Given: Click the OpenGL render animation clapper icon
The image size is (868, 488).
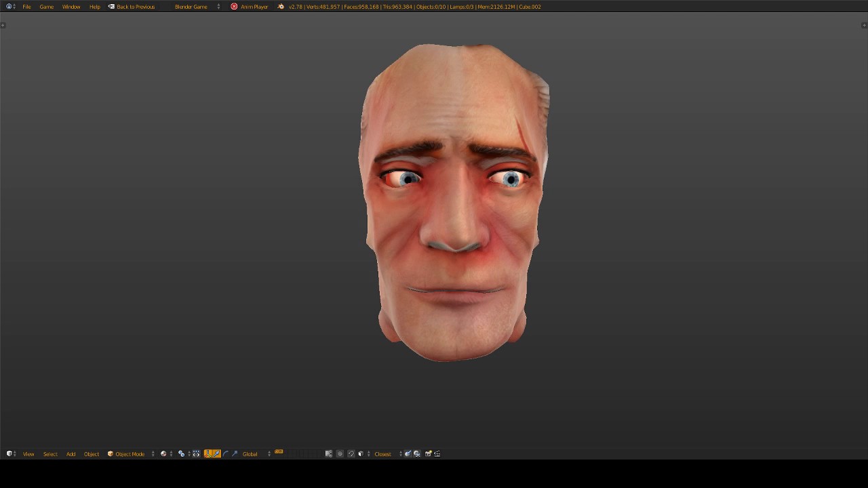Looking at the screenshot, I should pos(437,454).
